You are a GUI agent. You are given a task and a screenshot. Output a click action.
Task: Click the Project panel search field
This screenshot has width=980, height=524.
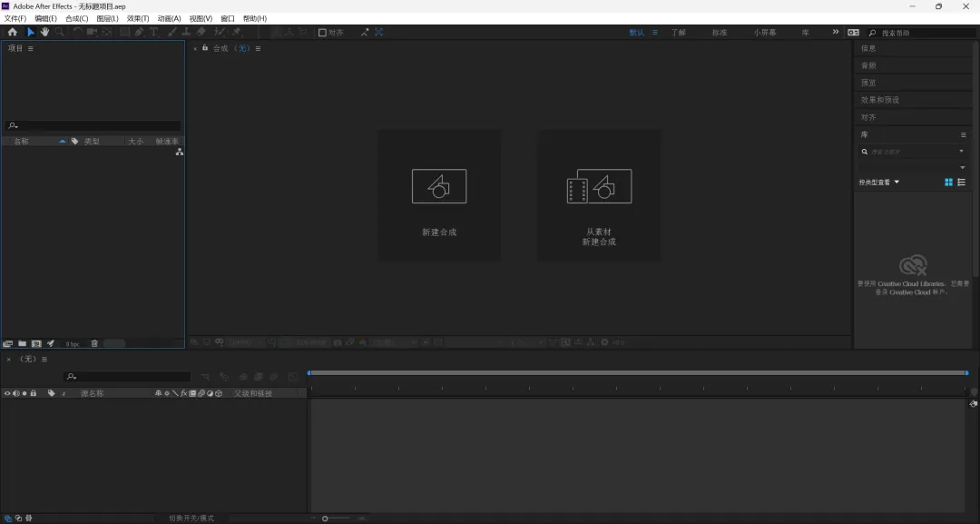coord(93,125)
